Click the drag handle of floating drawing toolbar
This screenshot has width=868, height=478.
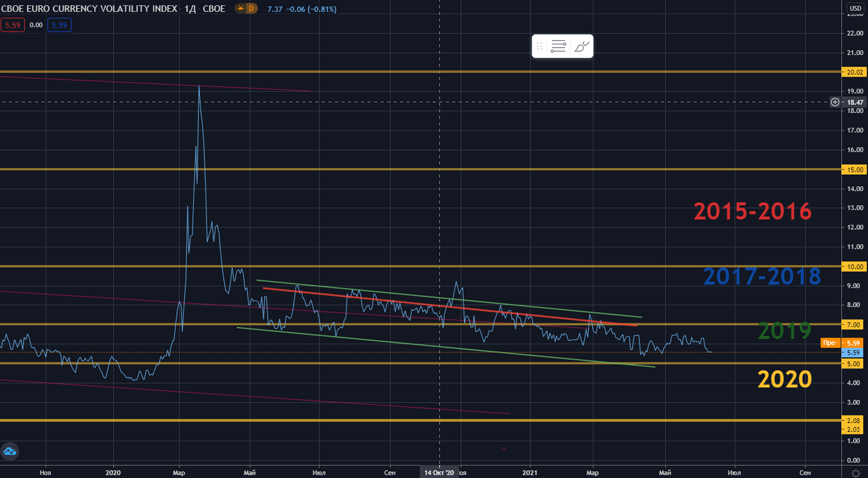[x=539, y=46]
